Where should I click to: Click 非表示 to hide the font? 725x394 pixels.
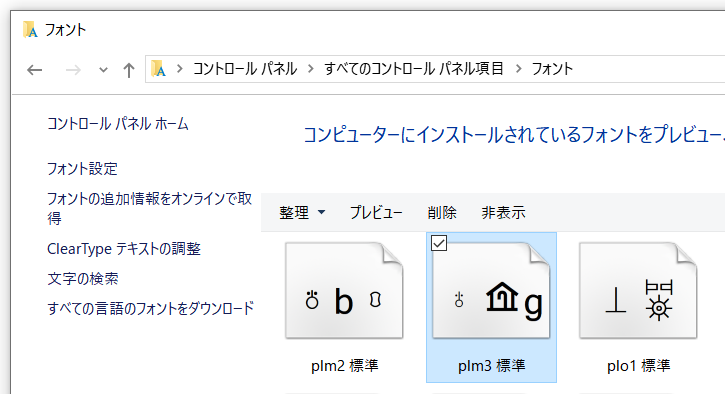(504, 213)
